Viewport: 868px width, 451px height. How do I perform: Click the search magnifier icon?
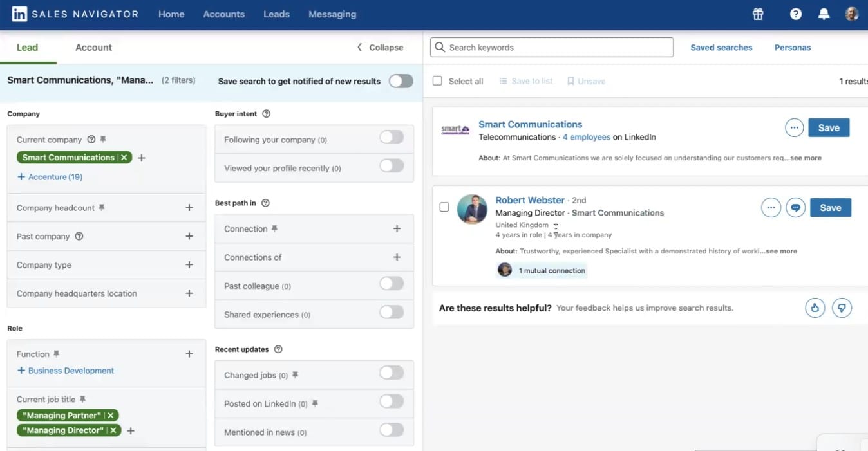[x=440, y=47]
